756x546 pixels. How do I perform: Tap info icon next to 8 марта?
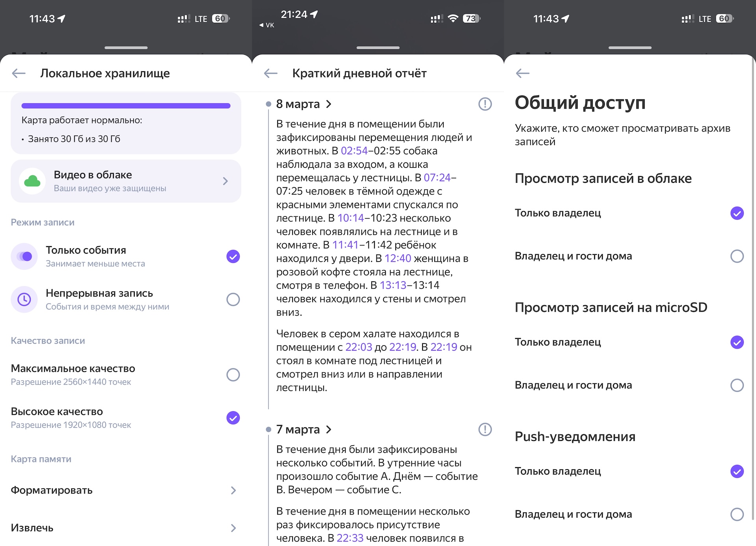click(x=485, y=104)
